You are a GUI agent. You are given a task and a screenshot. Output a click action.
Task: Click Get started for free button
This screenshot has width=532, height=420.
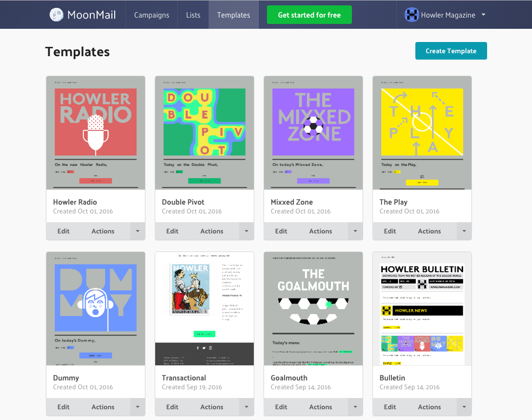pos(309,15)
